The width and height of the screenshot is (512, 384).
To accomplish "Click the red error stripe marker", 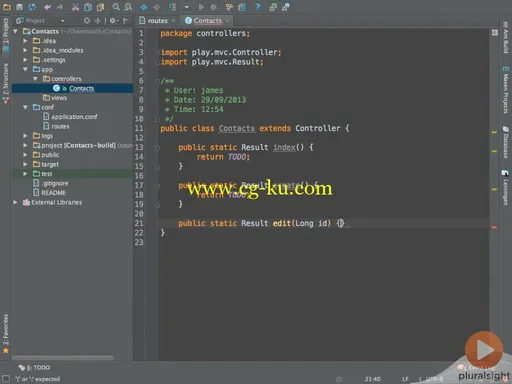I will click(494, 227).
